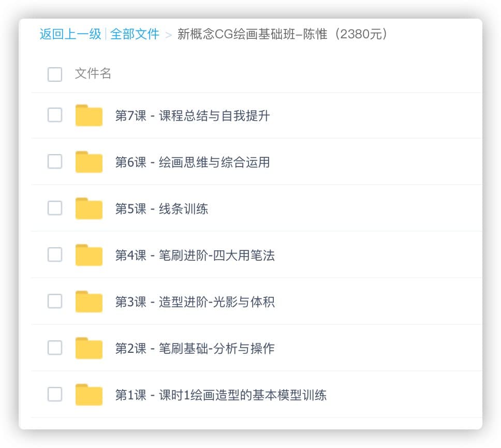Toggle the select-all checkbox beside 文件名
501x448 pixels.
pos(55,74)
